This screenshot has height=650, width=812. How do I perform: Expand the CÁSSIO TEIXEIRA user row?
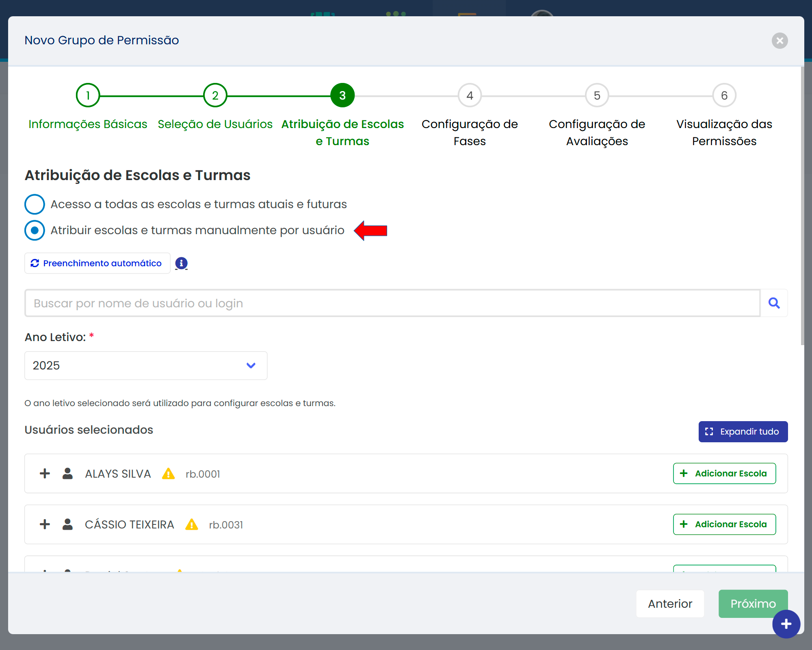(45, 524)
